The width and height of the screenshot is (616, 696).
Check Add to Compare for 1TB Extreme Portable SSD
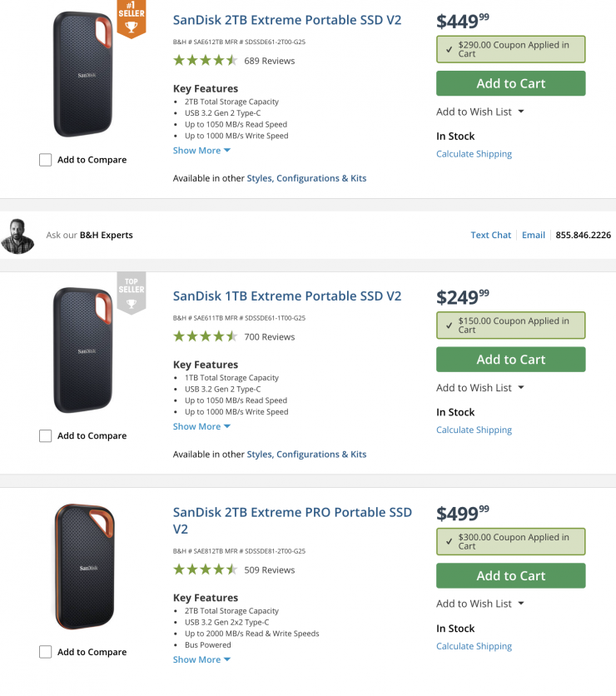46,436
